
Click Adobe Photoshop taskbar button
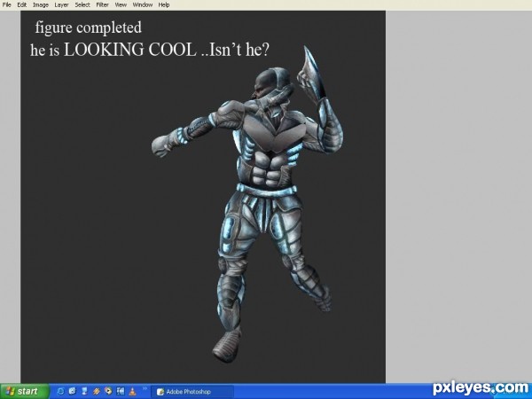192,392
